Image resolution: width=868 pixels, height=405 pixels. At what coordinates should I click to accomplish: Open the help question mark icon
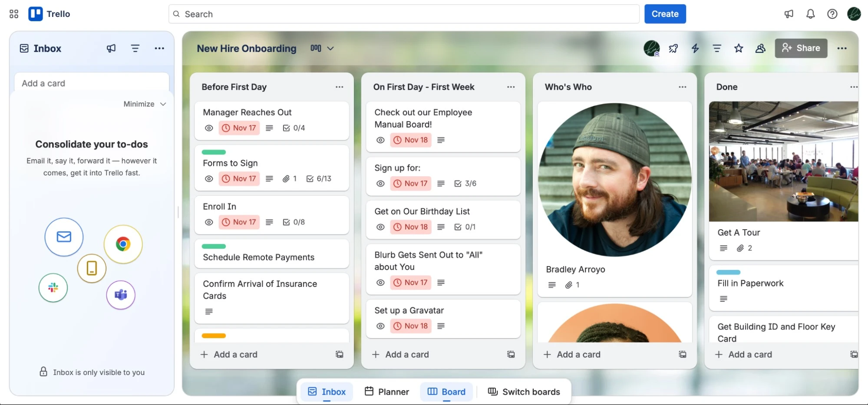(x=832, y=14)
